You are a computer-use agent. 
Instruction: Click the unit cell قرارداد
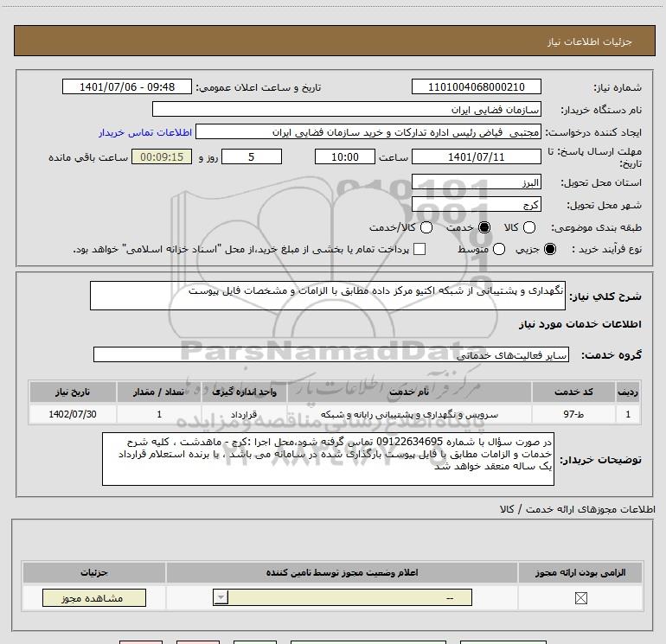[x=244, y=414]
